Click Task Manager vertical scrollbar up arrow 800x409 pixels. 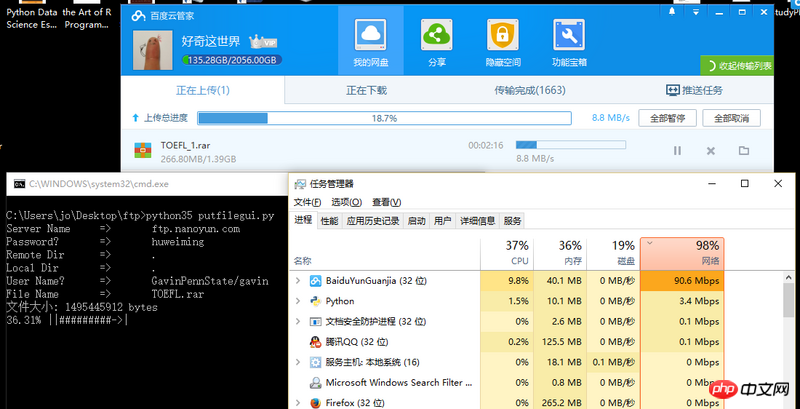[789, 277]
